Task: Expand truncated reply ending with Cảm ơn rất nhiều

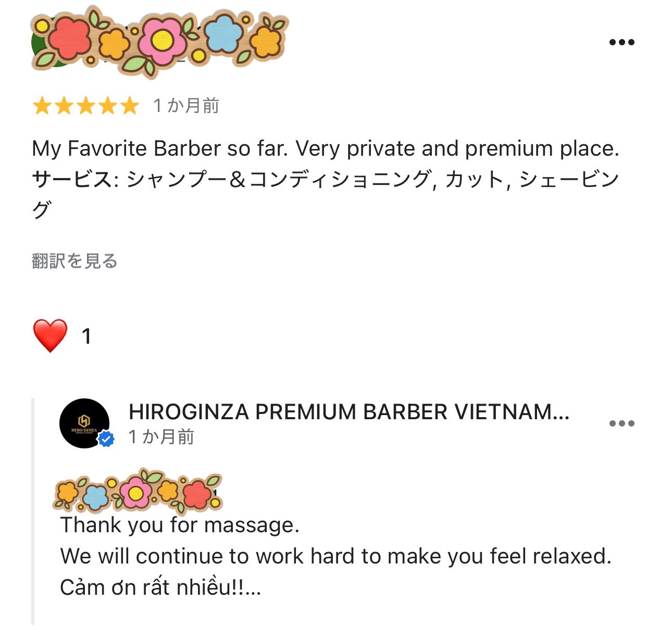Action: [253, 588]
